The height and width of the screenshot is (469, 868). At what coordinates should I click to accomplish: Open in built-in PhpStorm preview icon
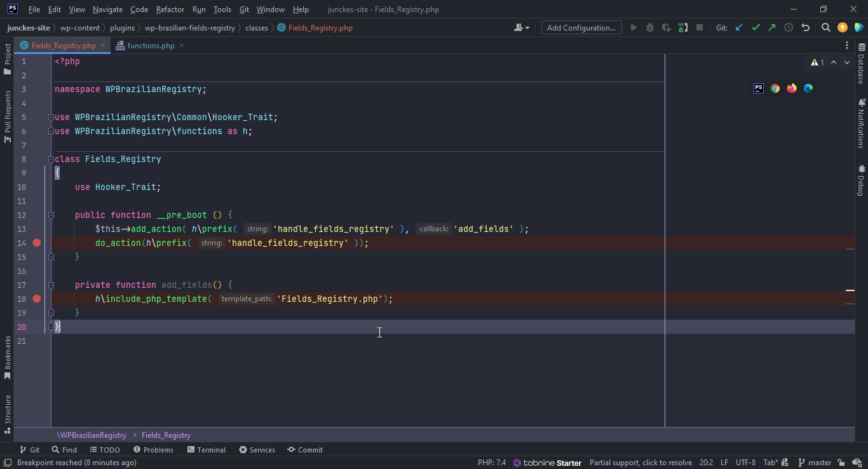[759, 88]
